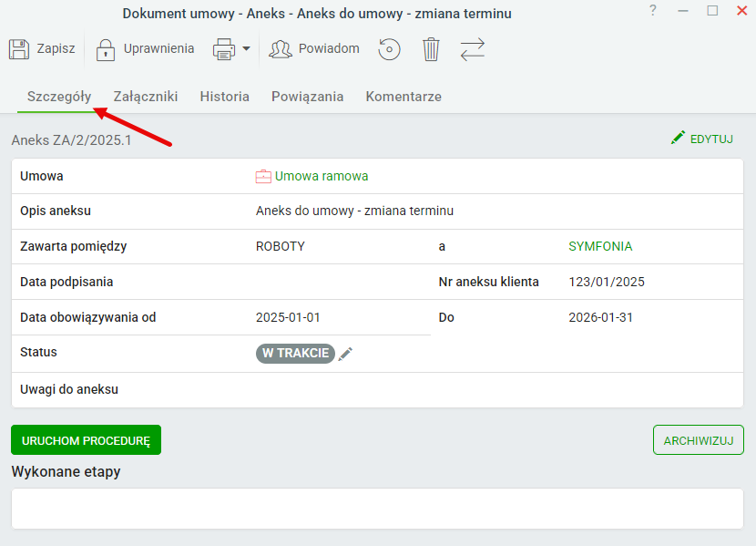Delete document using trash can icon
Viewport: 756px width, 546px height.
(x=431, y=49)
